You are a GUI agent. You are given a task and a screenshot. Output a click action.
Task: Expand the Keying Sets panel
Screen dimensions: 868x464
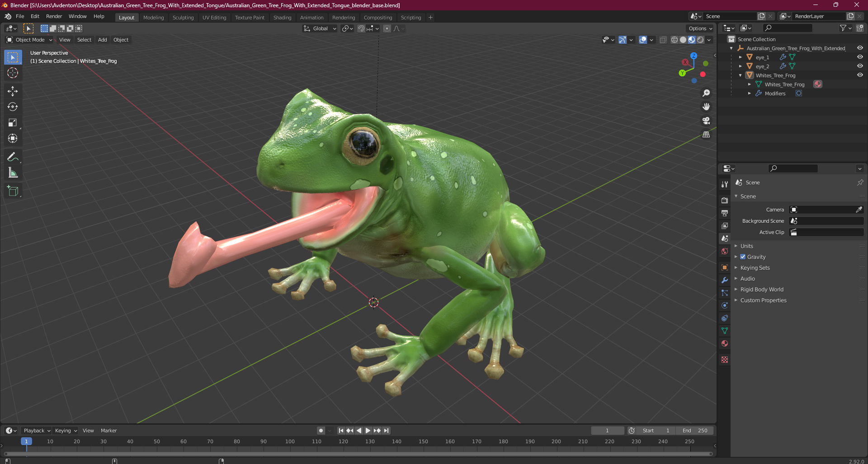pos(755,267)
